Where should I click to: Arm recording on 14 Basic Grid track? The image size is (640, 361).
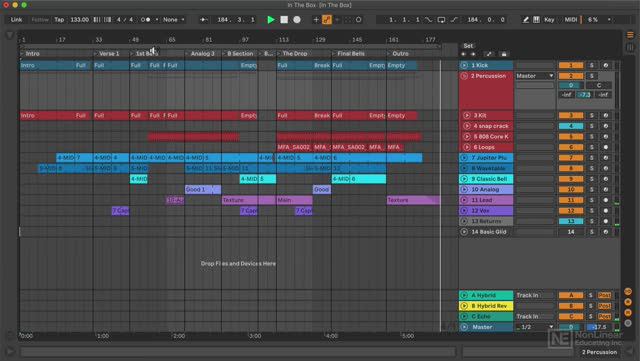coord(606,232)
